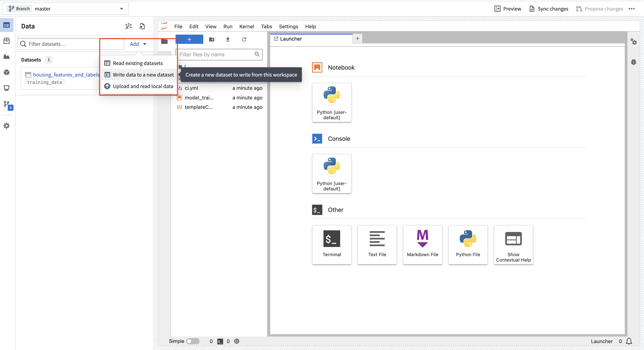Click the refresh file browser icon
The height and width of the screenshot is (350, 644).
(x=244, y=39)
